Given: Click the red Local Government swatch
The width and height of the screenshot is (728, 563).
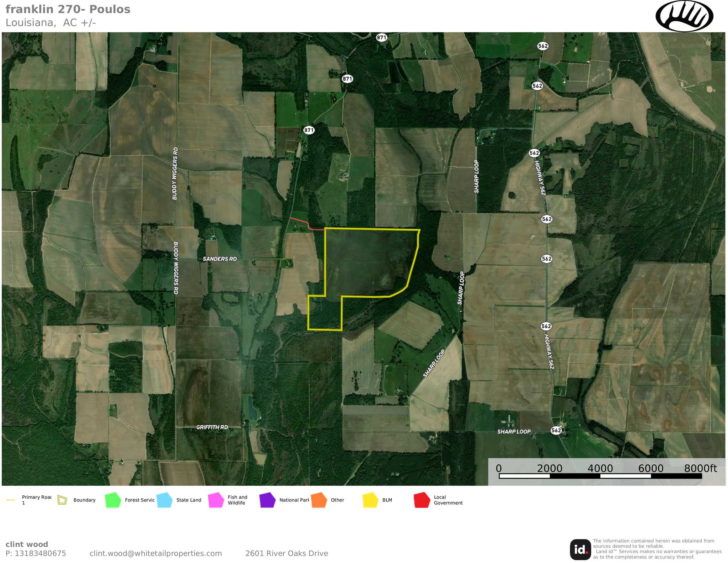Looking at the screenshot, I should coord(422,500).
